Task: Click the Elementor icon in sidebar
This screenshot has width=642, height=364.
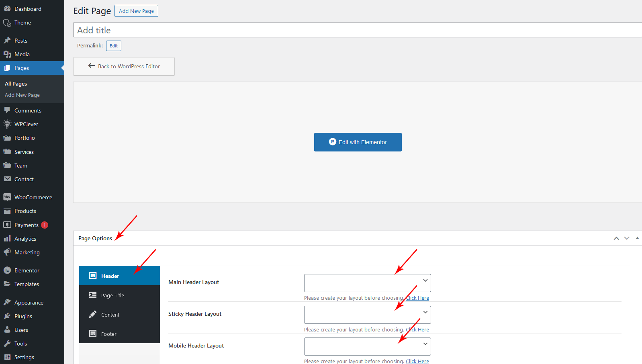Action: [7, 270]
